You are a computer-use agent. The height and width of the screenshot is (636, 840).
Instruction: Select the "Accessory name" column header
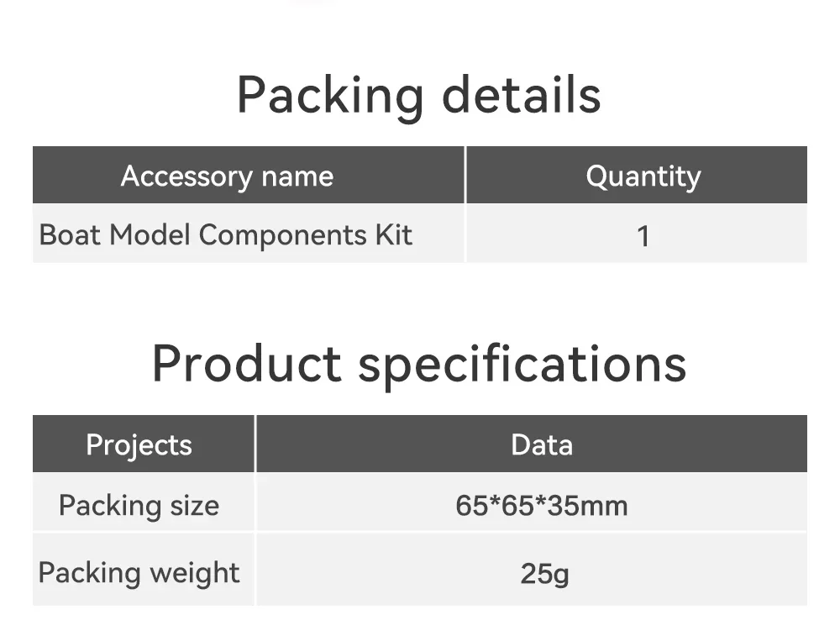pos(227,176)
